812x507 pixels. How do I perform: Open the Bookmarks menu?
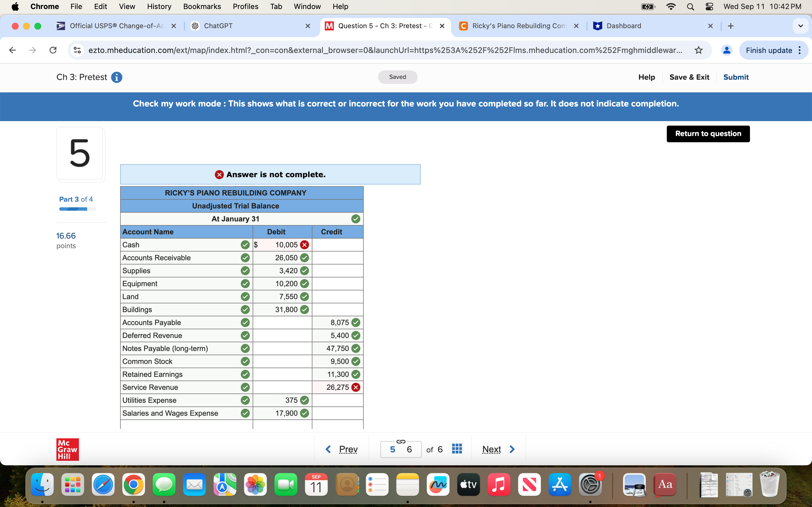click(x=202, y=6)
